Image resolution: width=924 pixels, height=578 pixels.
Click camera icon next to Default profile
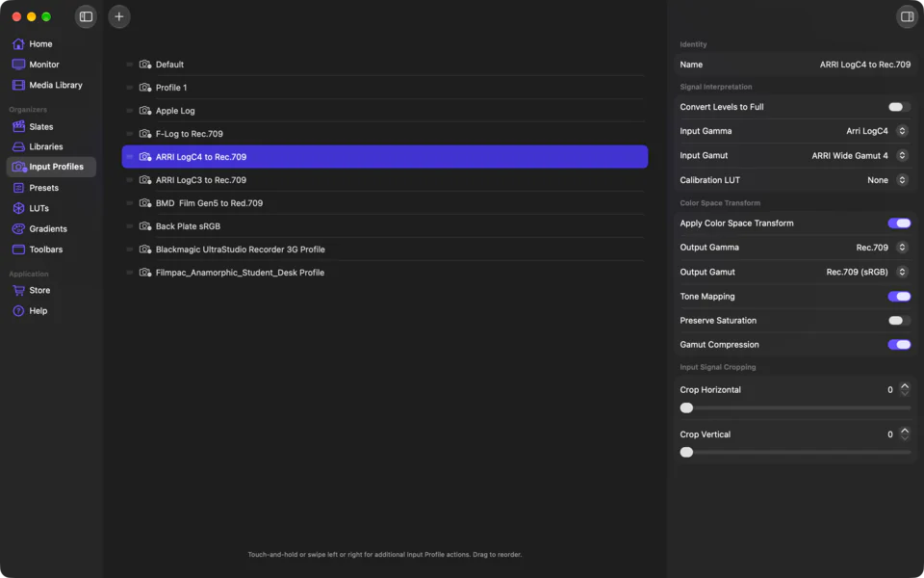pyautogui.click(x=145, y=65)
